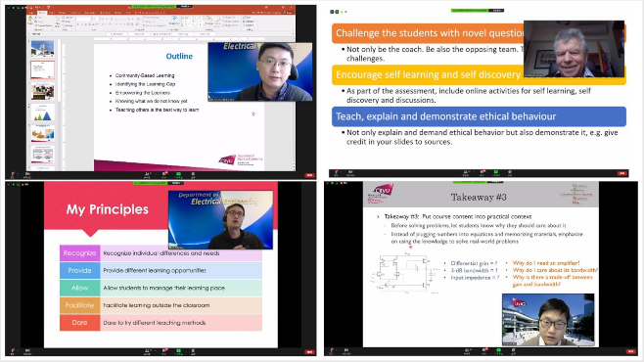The width and height of the screenshot is (644, 362).
Task: Toggle the video camera in the My Principles window
Action: tap(27, 352)
